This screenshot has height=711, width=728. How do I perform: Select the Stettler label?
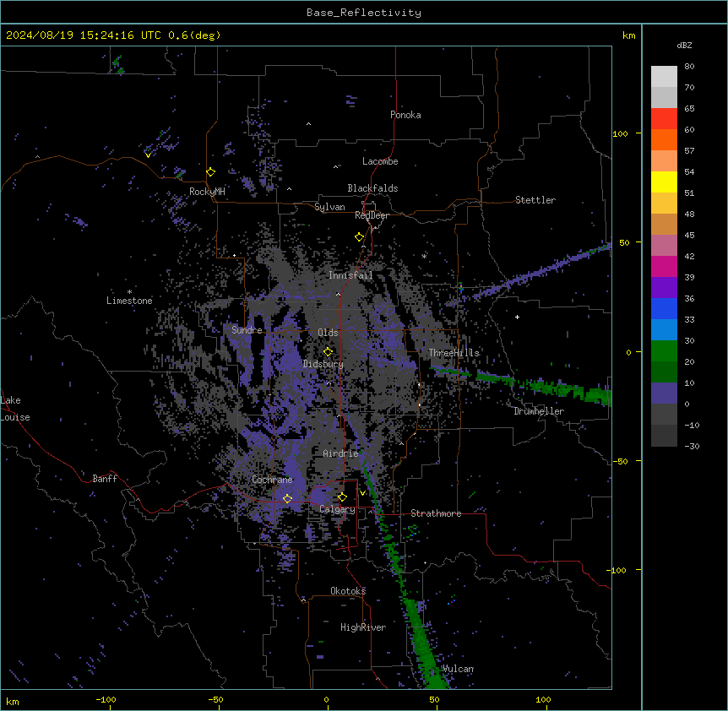click(535, 200)
